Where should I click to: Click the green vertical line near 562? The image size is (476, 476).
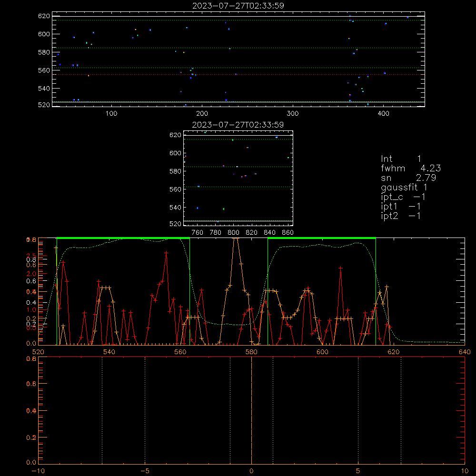point(190,291)
